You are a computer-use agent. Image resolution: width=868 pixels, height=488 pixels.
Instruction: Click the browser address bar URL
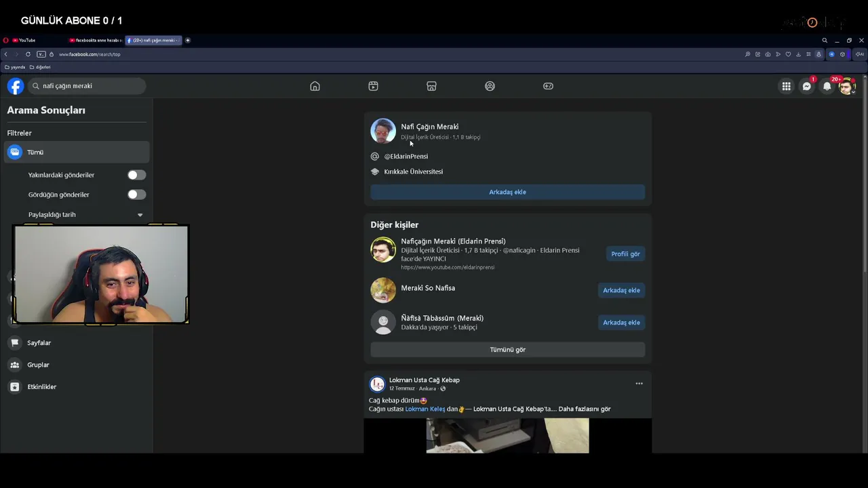[90, 54]
